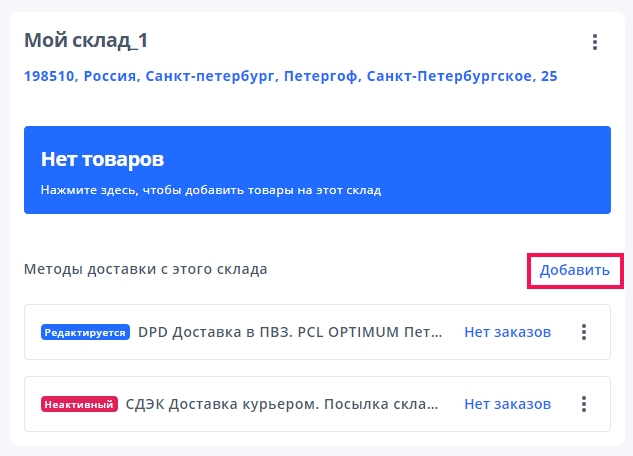Open the Мой склад_1 options menu
Image resolution: width=633 pixels, height=456 pixels.
coord(595,42)
